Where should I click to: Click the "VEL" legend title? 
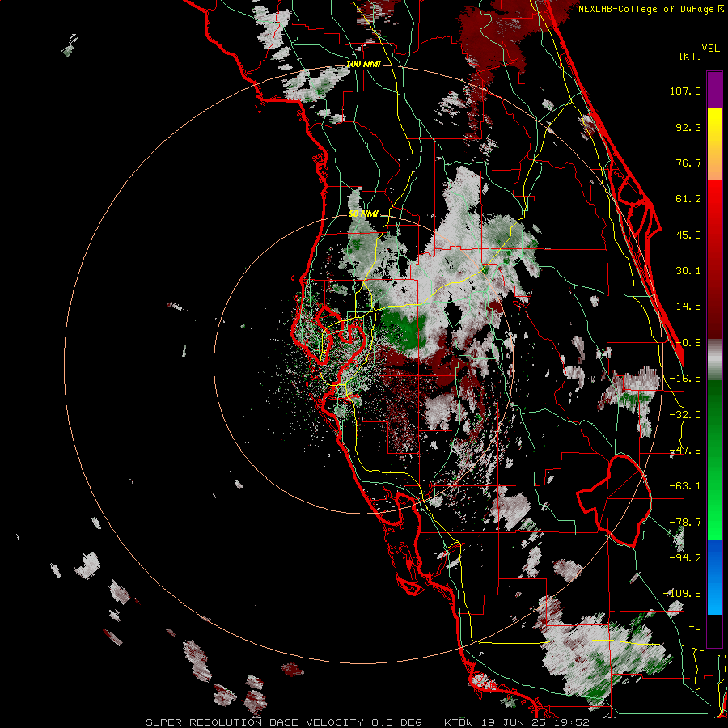[x=710, y=49]
